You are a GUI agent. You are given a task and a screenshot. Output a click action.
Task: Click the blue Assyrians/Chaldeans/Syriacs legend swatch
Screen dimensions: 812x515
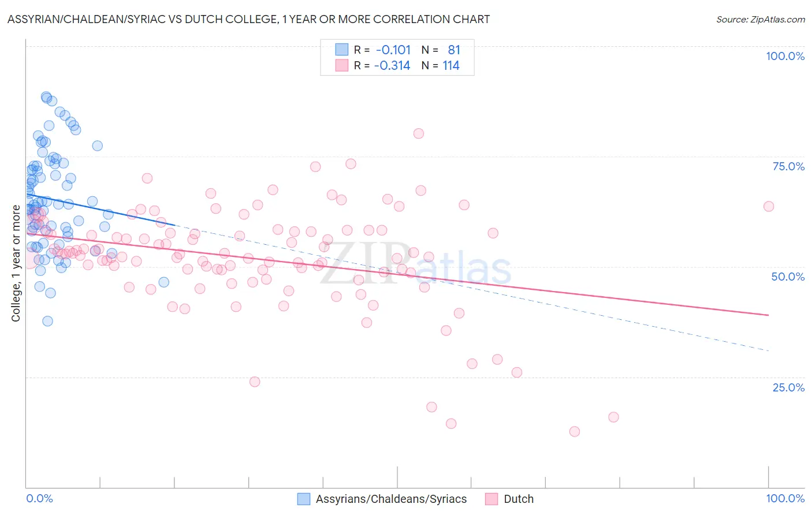click(304, 499)
